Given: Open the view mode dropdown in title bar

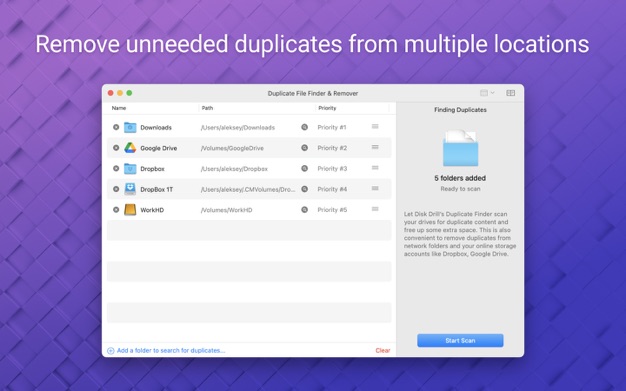Looking at the screenshot, I should click(487, 93).
